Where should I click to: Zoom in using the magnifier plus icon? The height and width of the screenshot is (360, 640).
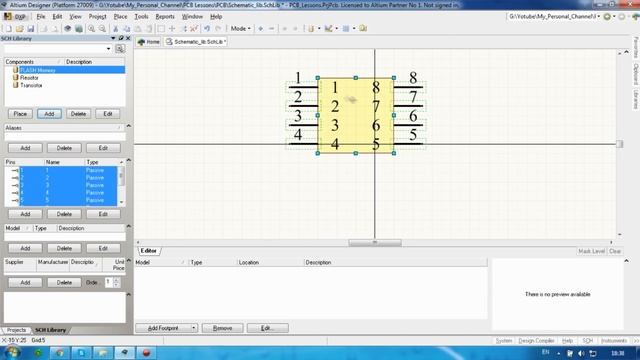pos(91,29)
